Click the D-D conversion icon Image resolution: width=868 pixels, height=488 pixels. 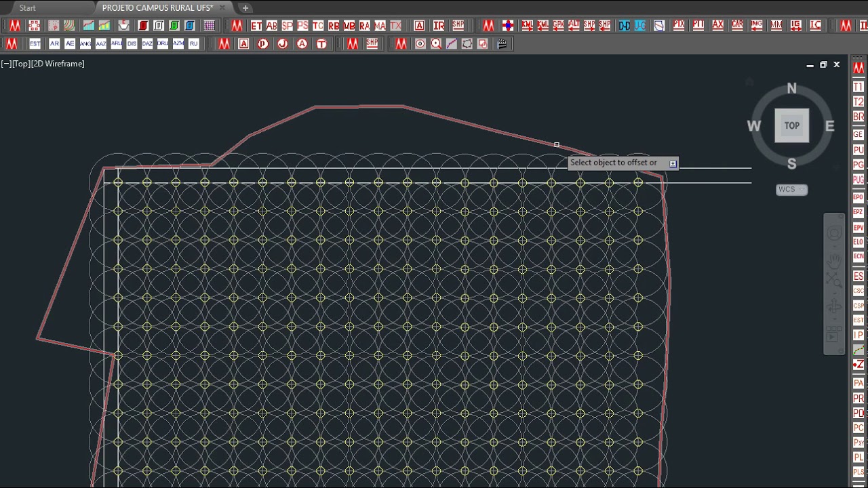tap(625, 26)
